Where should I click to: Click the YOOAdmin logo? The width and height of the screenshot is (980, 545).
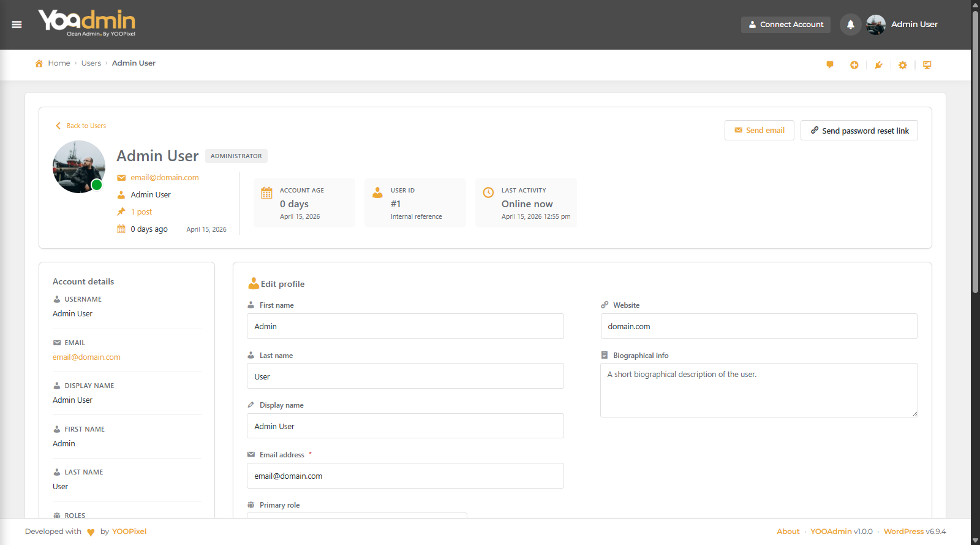(87, 23)
